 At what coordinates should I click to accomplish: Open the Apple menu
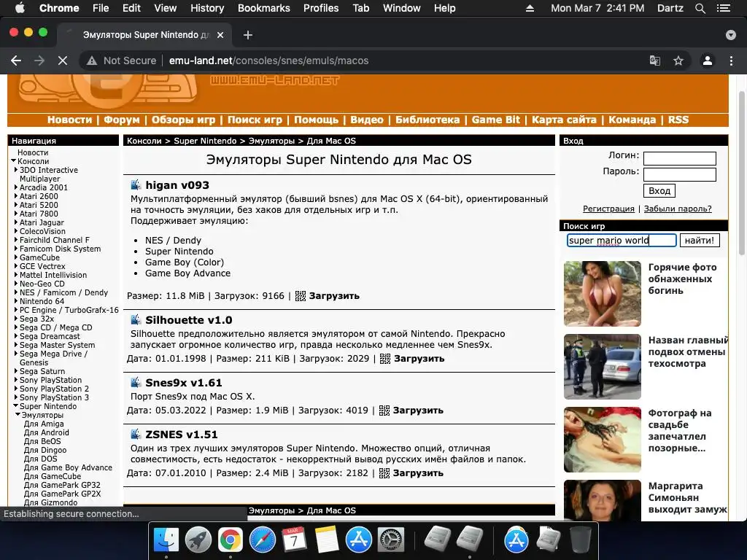(20, 8)
